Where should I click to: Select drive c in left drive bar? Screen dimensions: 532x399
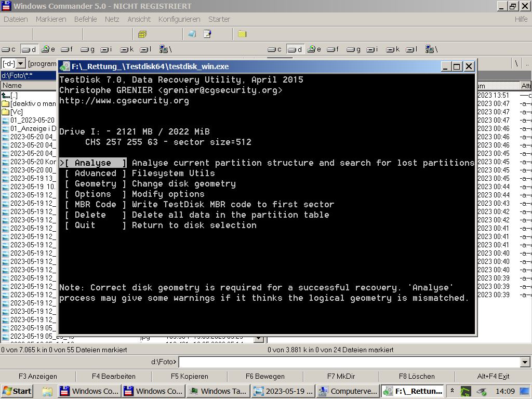click(8, 49)
